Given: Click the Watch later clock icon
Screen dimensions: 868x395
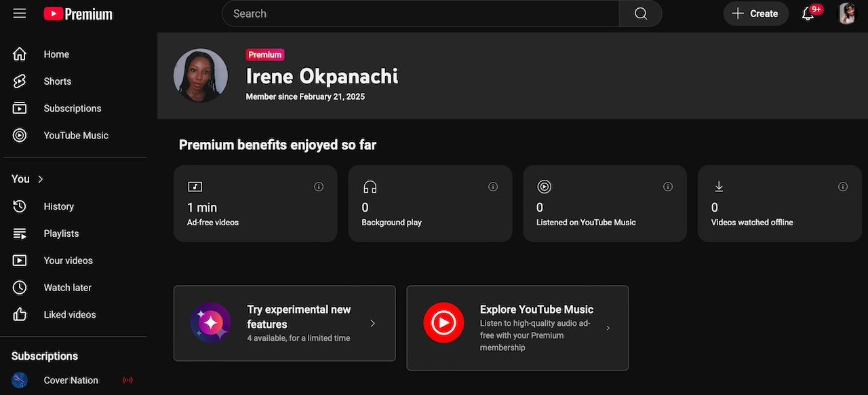Looking at the screenshot, I should coord(20,288).
